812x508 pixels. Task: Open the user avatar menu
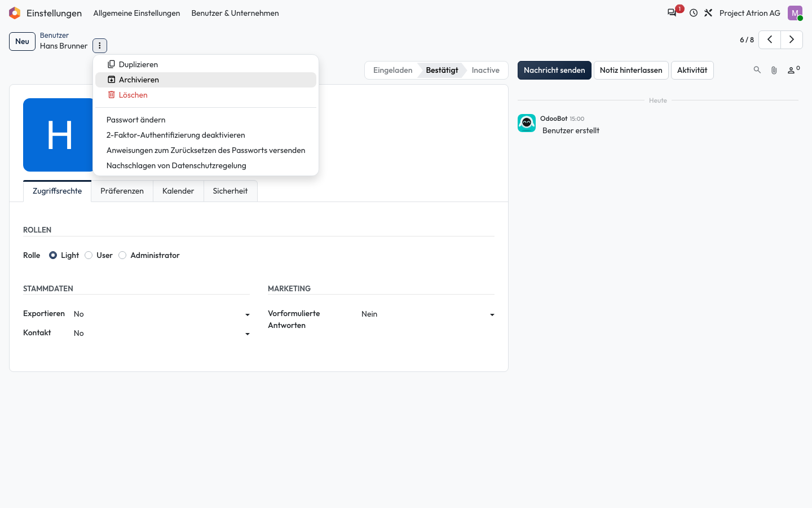[x=795, y=13]
